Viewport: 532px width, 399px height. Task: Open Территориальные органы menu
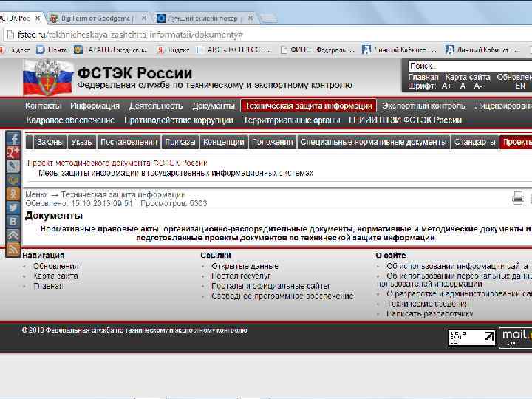click(291, 120)
